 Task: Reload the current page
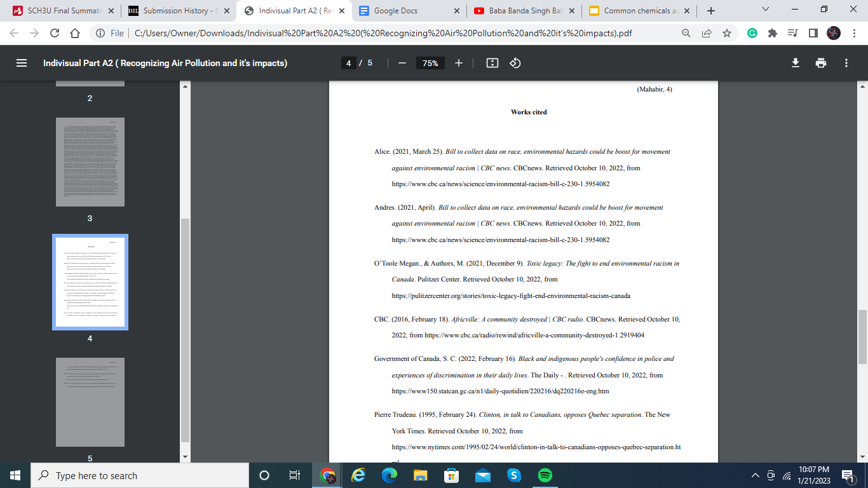[x=55, y=33]
